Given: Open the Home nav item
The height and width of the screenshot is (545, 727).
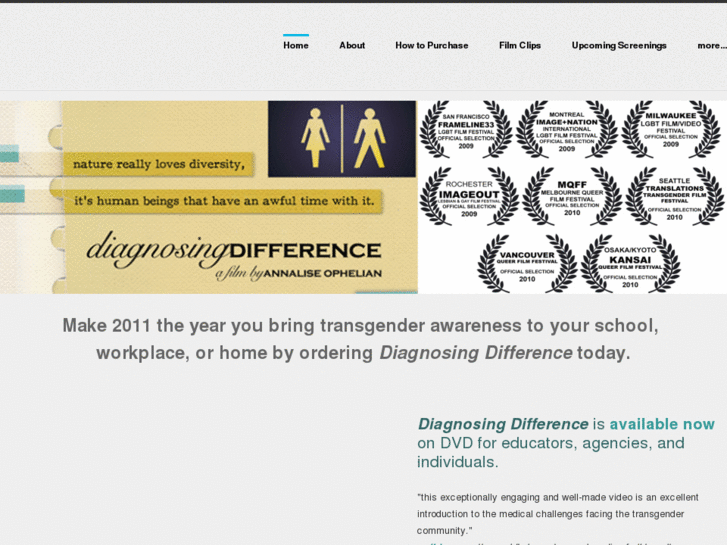Looking at the screenshot, I should pos(296,45).
